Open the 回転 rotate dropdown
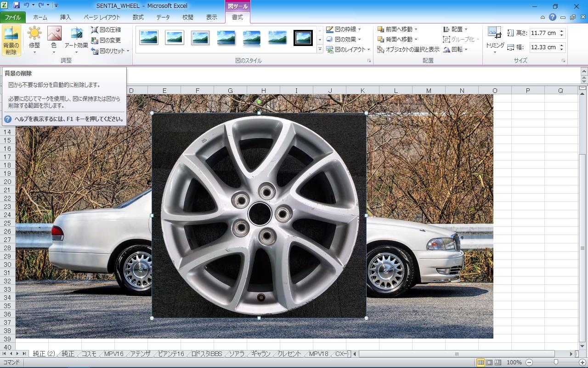 (455, 49)
